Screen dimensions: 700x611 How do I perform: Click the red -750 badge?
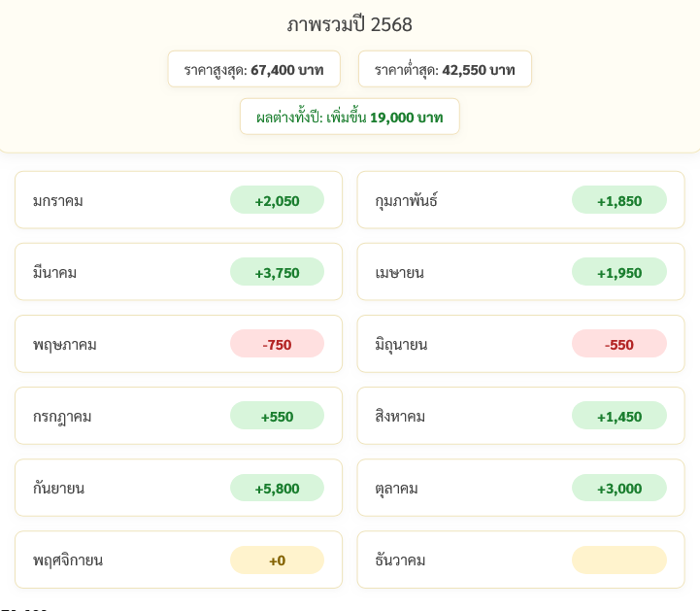pos(277,345)
